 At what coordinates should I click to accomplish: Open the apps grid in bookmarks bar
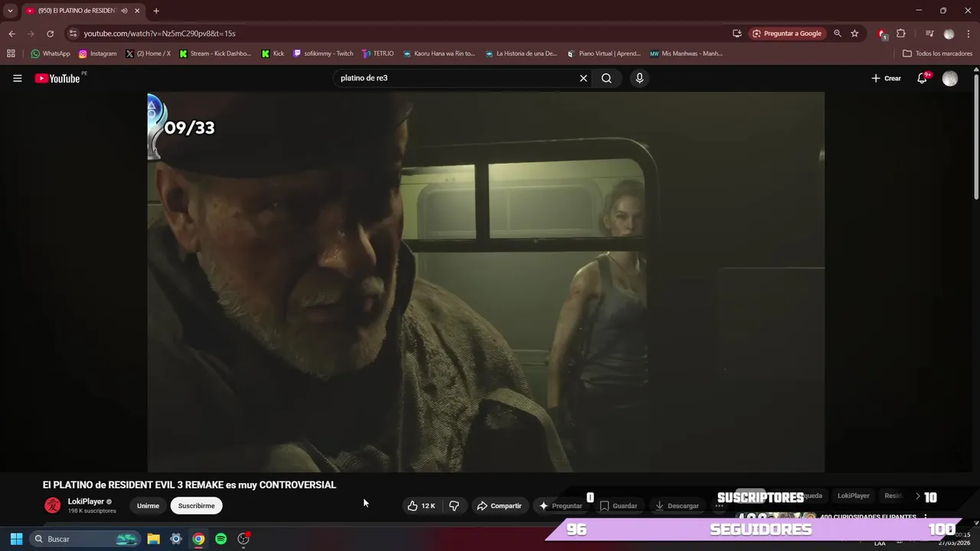click(x=11, y=54)
